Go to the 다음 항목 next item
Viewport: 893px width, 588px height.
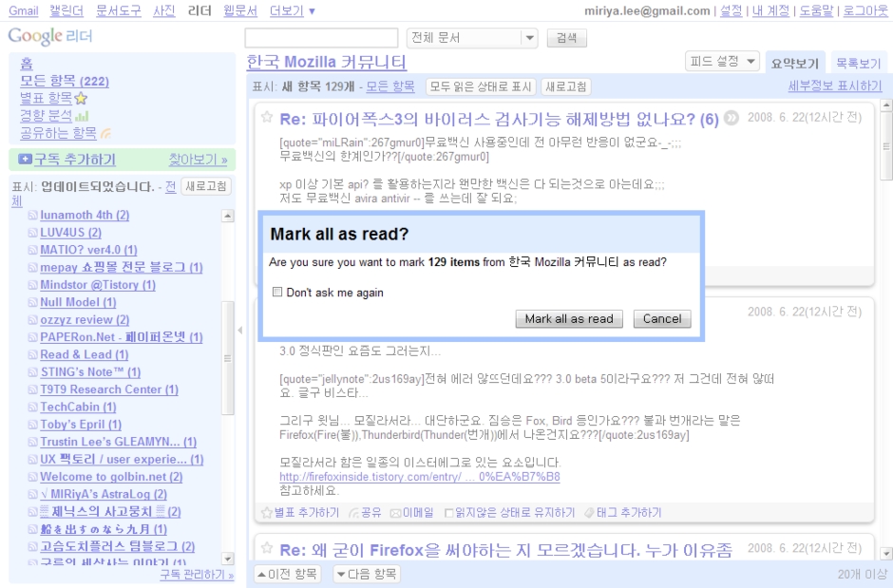[x=367, y=574]
